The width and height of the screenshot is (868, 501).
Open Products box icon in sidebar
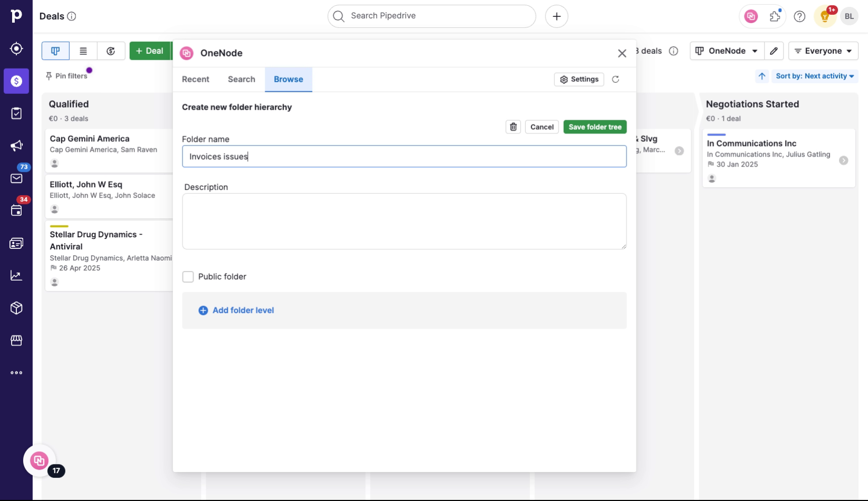[x=16, y=308]
